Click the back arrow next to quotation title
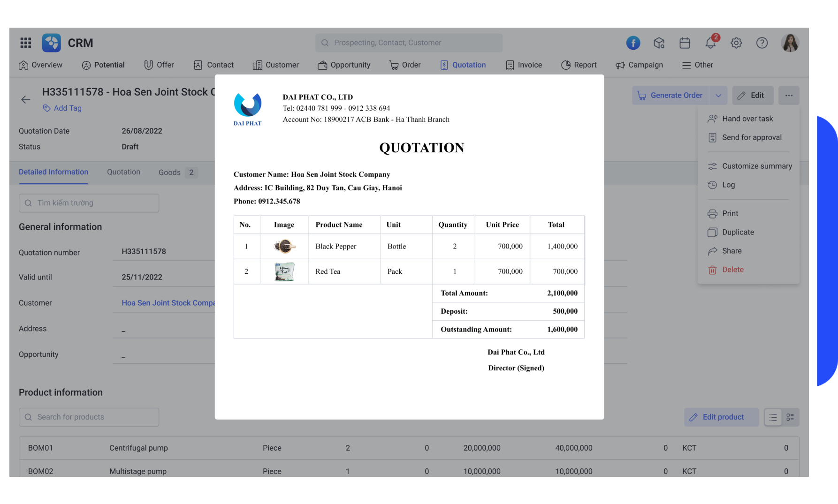The width and height of the screenshot is (838, 504). [x=25, y=99]
